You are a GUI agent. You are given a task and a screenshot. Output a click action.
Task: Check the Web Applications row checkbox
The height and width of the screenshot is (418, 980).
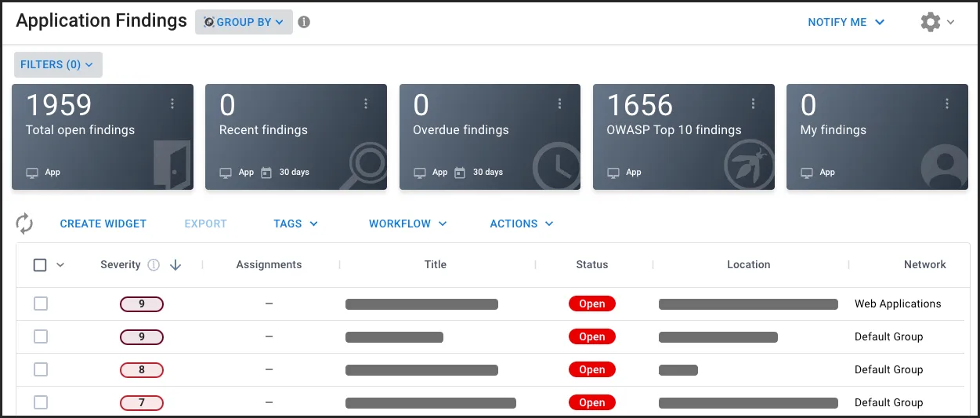41,304
